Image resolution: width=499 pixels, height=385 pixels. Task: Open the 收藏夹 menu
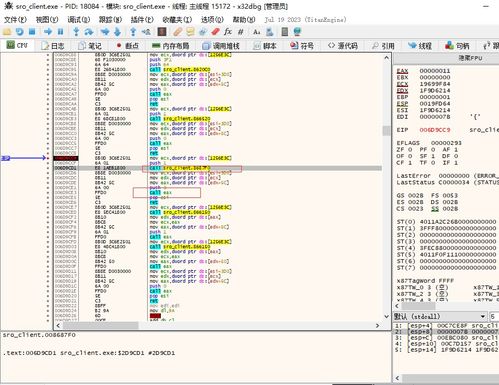tap(177, 20)
